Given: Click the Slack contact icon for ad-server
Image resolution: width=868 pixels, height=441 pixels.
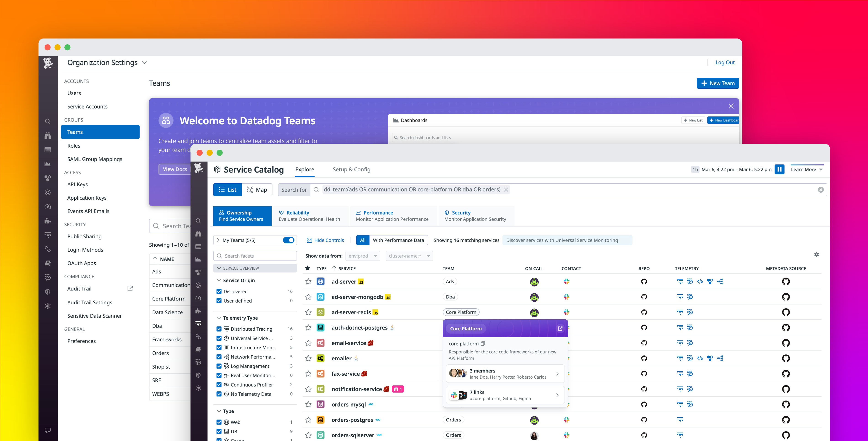Looking at the screenshot, I should coord(566,282).
